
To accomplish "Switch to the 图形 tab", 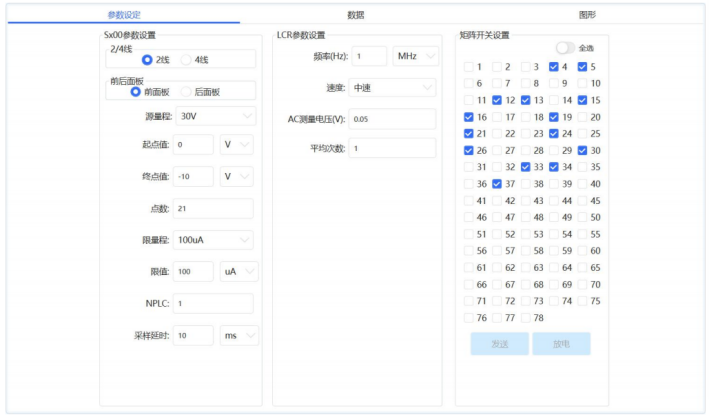I will click(587, 15).
